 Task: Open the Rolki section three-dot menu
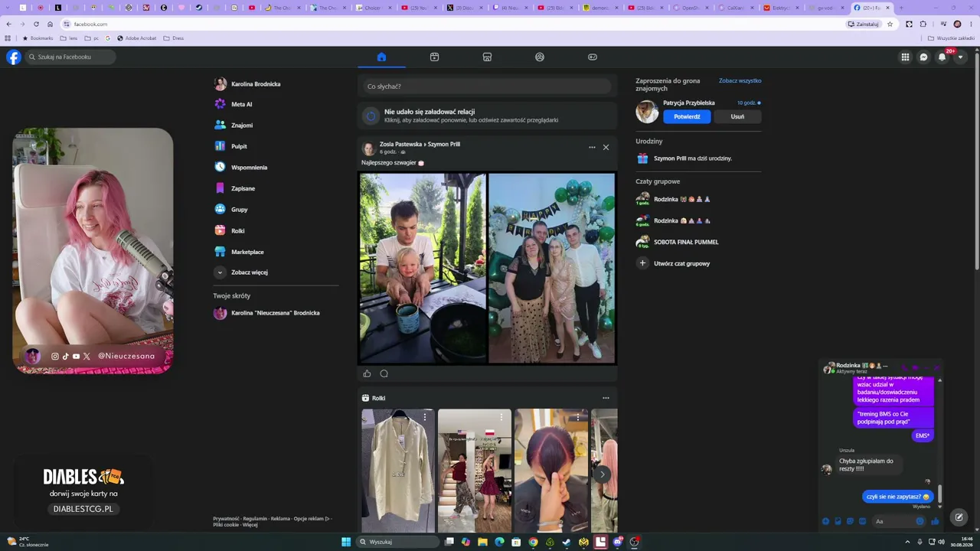pyautogui.click(x=606, y=398)
